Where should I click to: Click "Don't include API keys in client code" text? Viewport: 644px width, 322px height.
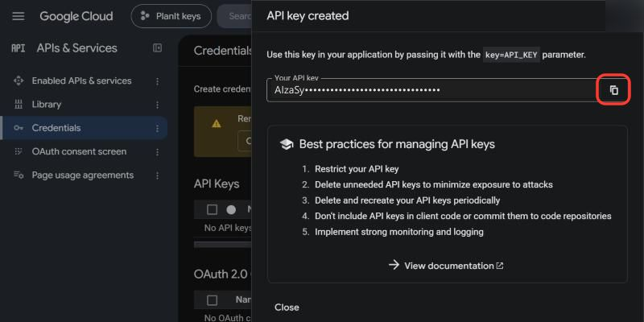click(463, 216)
